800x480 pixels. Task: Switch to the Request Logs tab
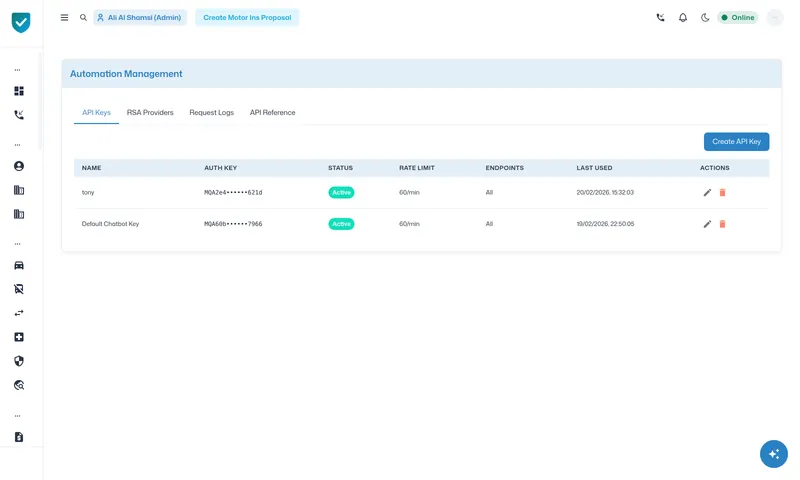point(212,112)
